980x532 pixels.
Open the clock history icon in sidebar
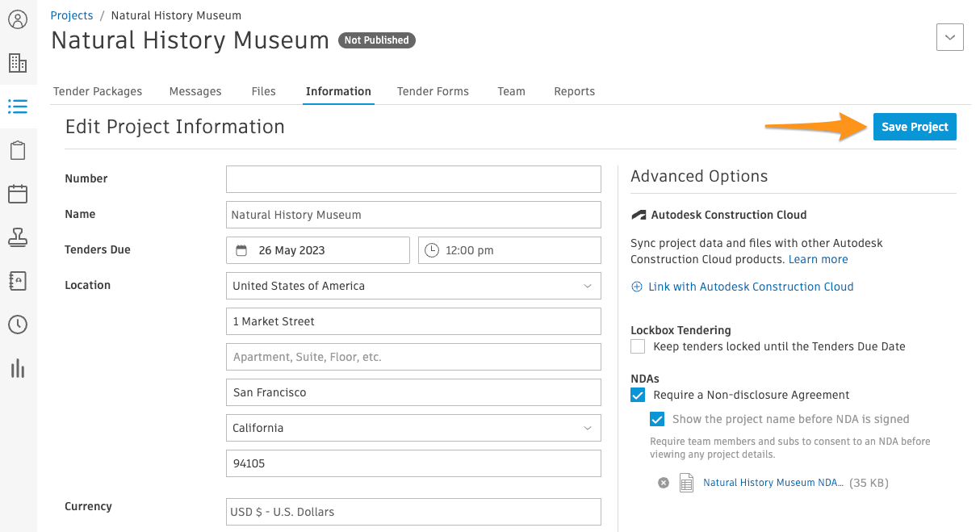click(18, 325)
